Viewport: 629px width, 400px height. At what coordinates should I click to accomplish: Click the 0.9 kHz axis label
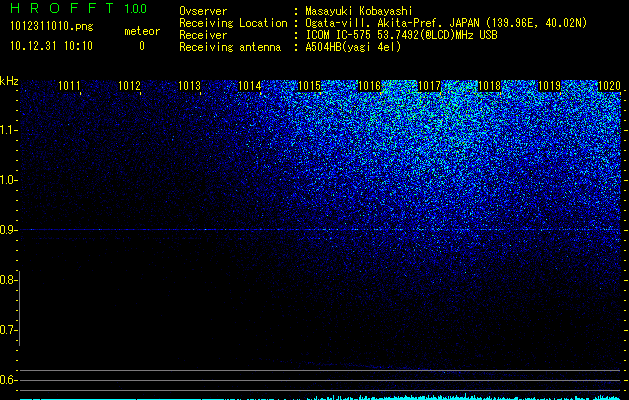[x=8, y=230]
